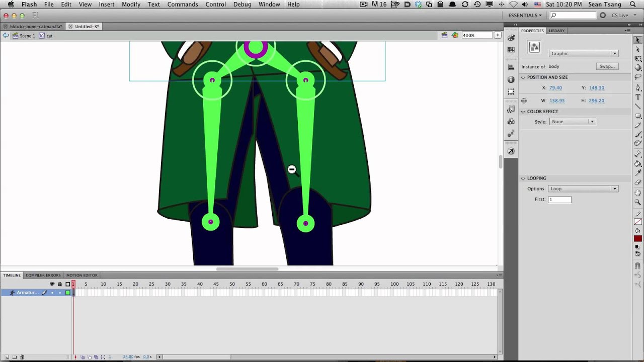The height and width of the screenshot is (362, 644).
Task: Collapse the Color Effect section
Action: [x=523, y=112]
